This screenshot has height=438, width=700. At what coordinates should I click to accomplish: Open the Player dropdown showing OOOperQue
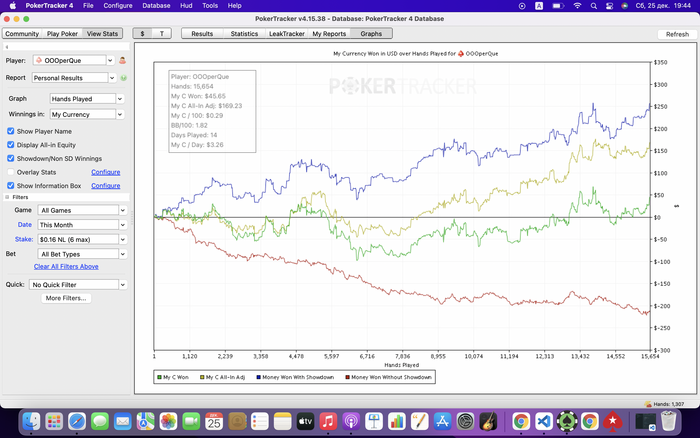coord(74,60)
